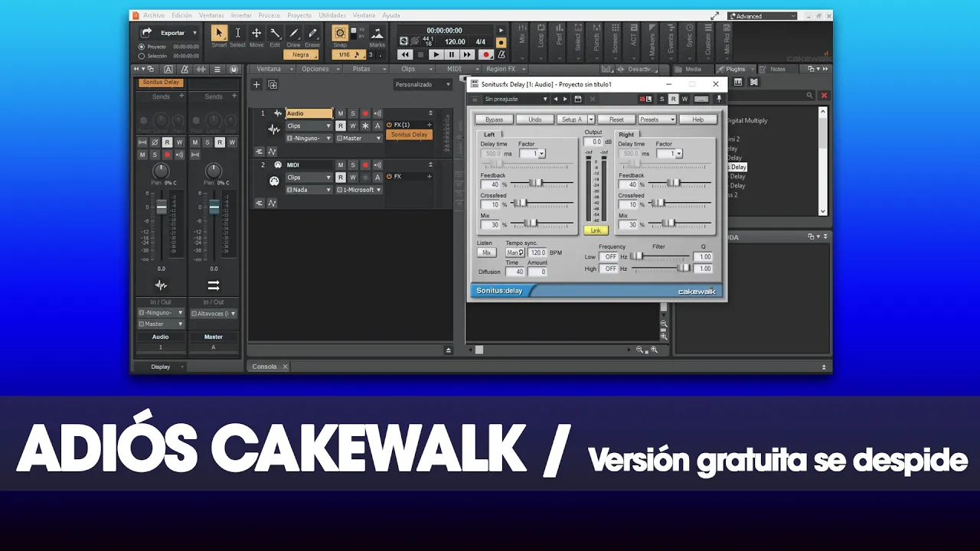
Task: Choose the Select tool
Action: [237, 33]
